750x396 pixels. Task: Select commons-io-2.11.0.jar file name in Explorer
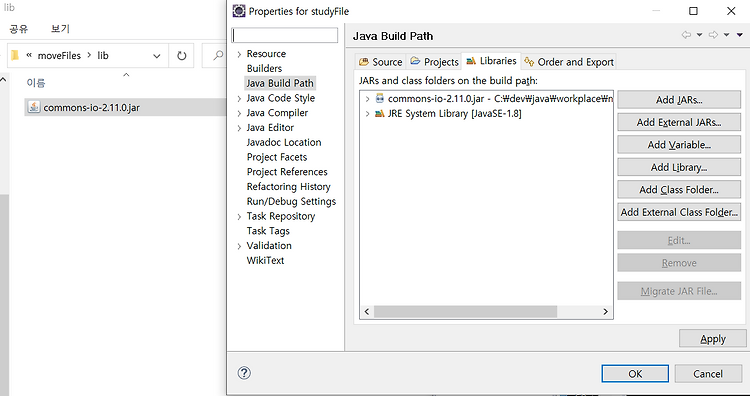pos(91,108)
